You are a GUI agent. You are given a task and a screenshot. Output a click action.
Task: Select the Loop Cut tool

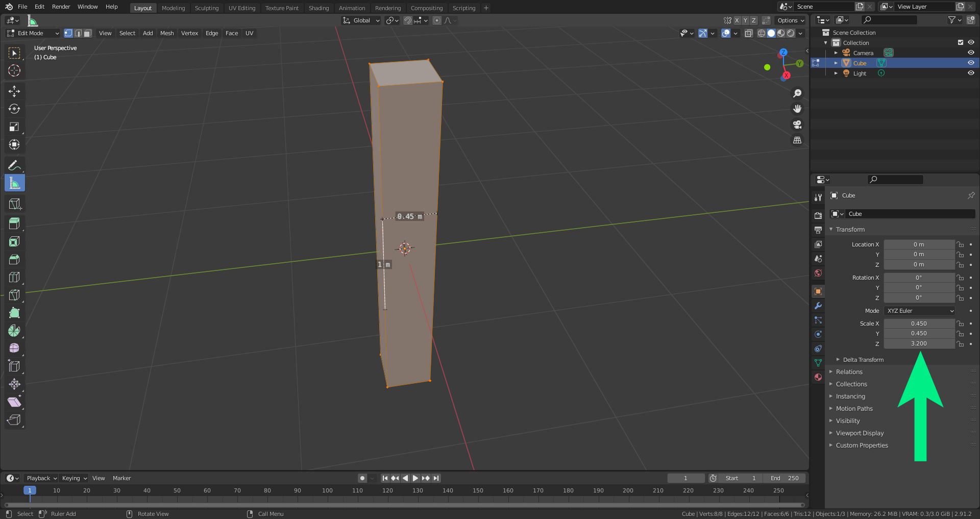(14, 277)
